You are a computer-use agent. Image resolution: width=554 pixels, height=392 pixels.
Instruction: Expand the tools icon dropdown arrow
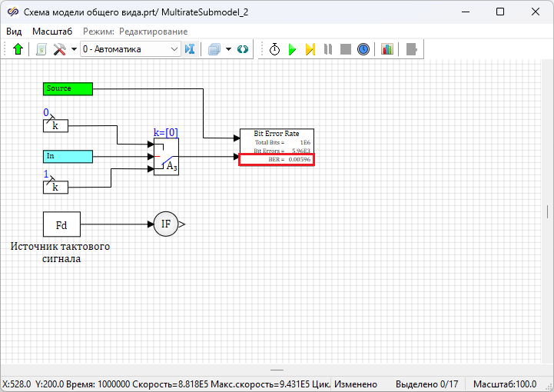tap(74, 49)
